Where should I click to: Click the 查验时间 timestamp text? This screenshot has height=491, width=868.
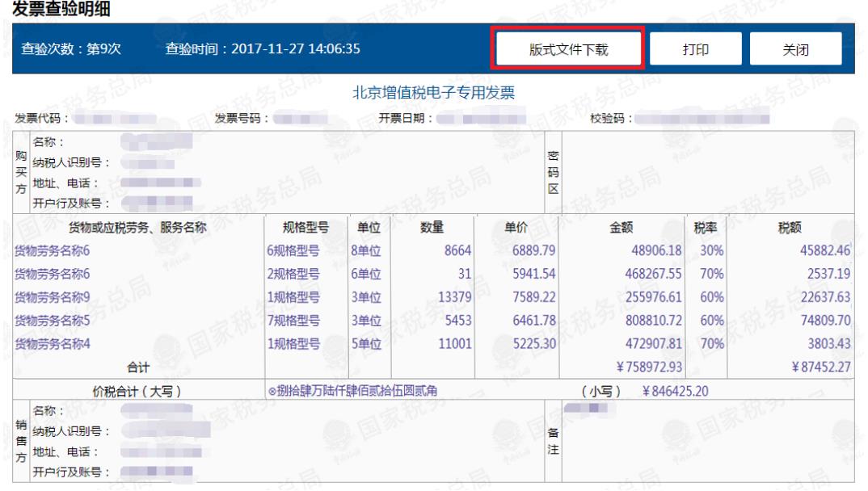tap(263, 48)
